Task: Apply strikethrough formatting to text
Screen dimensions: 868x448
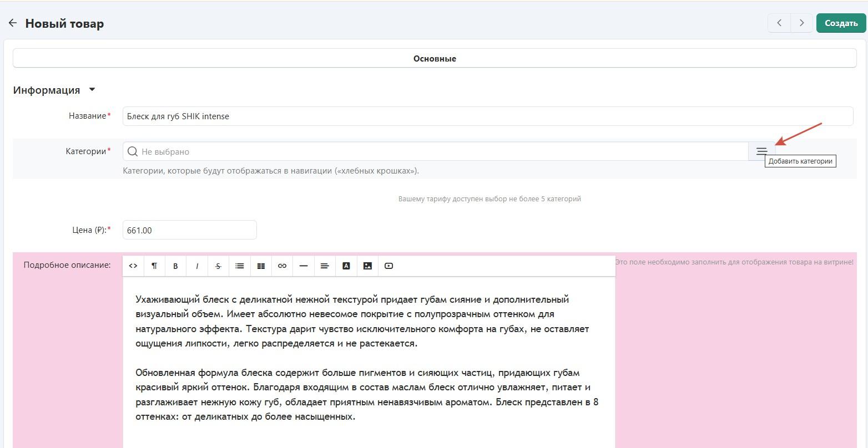Action: click(218, 266)
